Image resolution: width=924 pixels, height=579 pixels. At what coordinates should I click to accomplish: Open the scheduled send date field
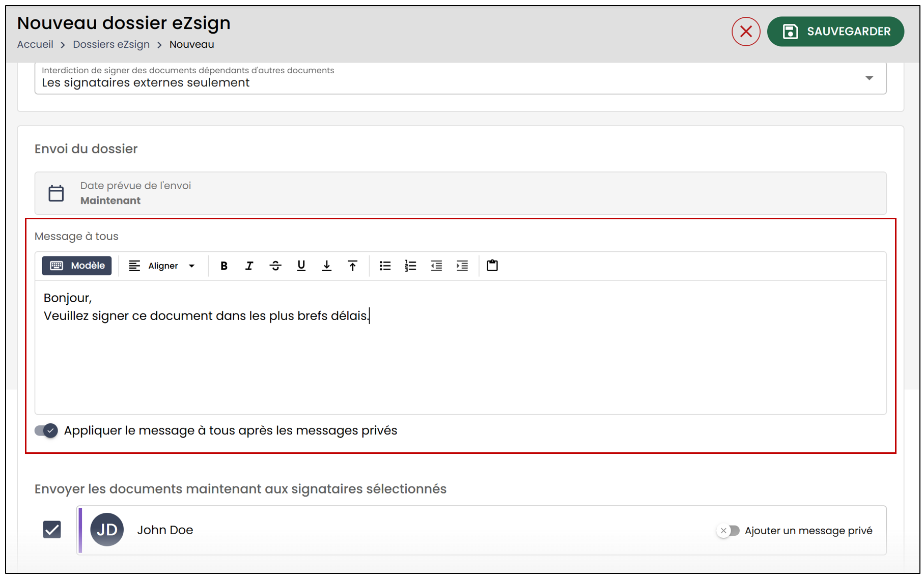460,193
